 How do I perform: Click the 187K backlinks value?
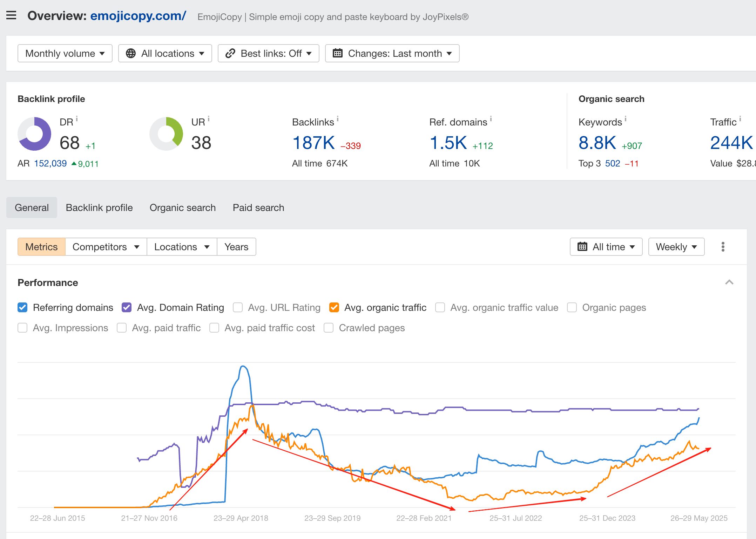(x=313, y=143)
